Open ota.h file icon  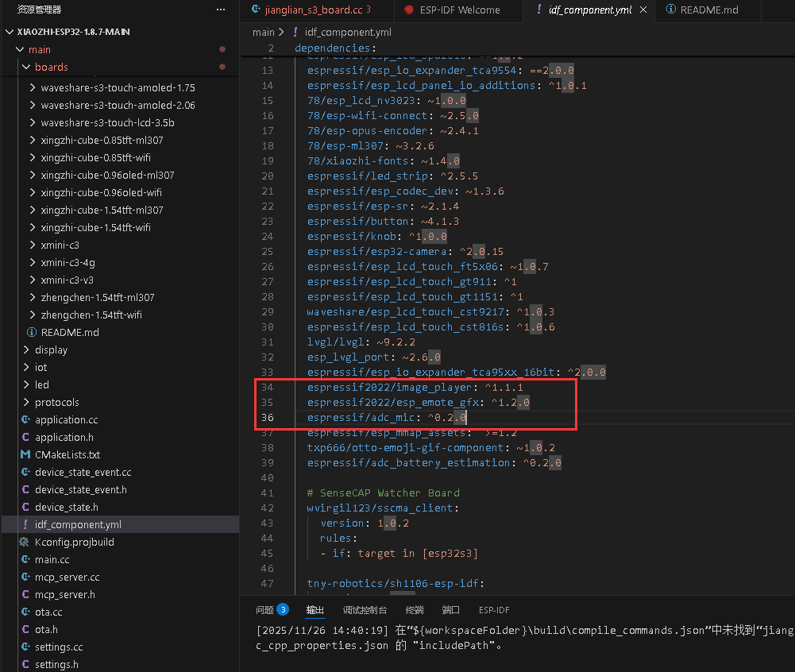[26, 629]
